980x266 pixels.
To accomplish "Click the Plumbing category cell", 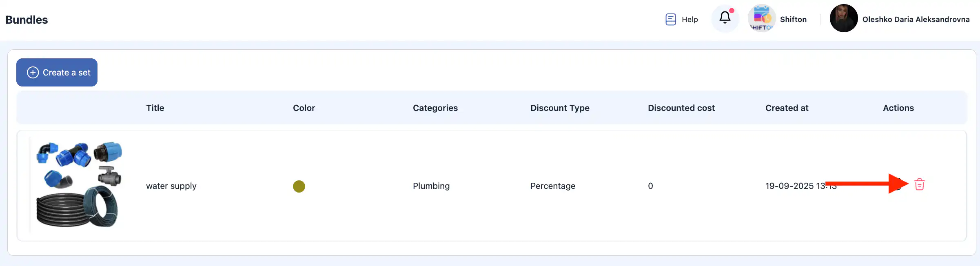I will click(431, 186).
